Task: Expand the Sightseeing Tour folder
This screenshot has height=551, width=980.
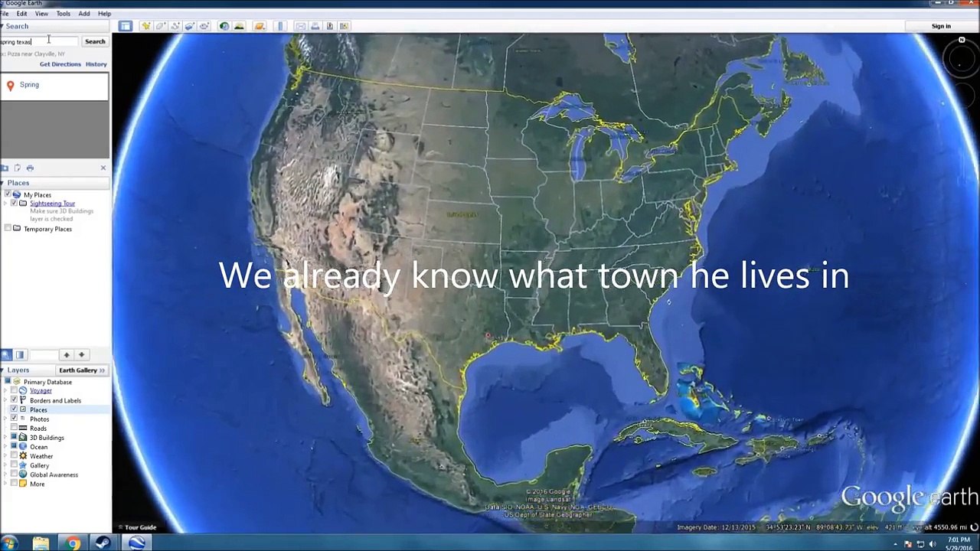Action: [x=5, y=204]
